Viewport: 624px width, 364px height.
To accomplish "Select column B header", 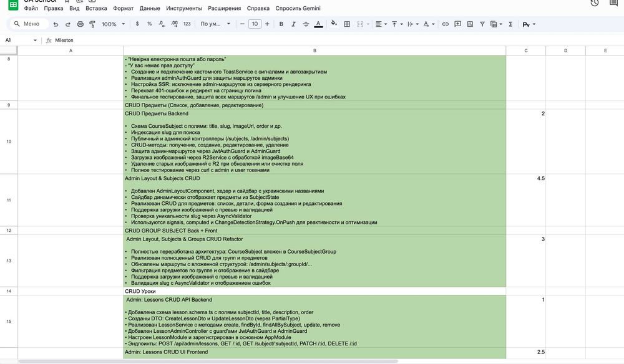I will 314,50.
